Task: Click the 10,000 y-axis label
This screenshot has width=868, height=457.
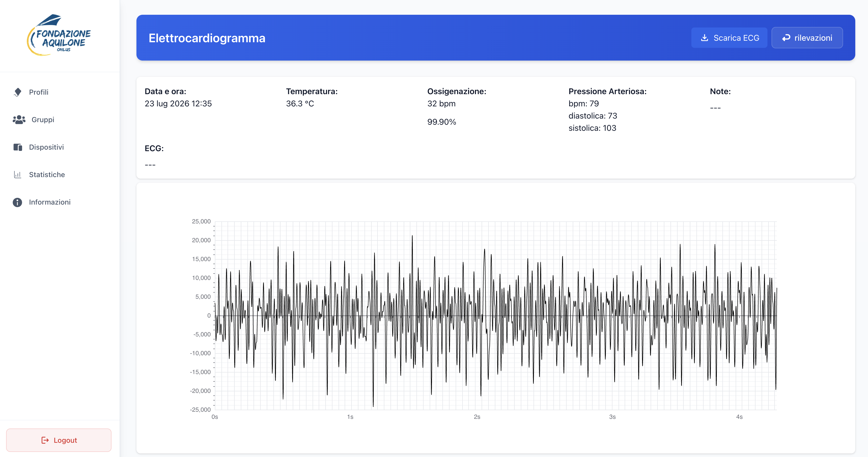Action: click(x=201, y=278)
